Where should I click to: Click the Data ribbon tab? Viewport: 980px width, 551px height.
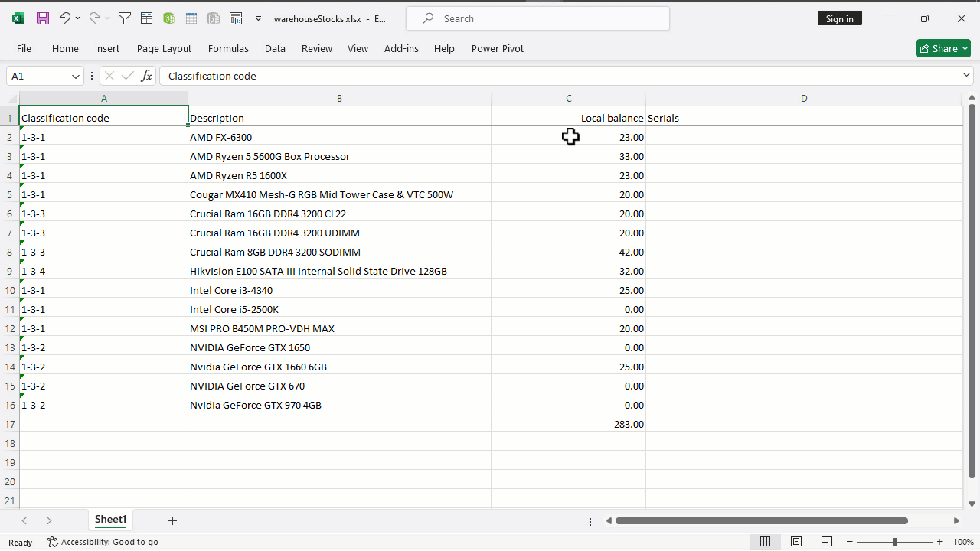click(x=275, y=48)
